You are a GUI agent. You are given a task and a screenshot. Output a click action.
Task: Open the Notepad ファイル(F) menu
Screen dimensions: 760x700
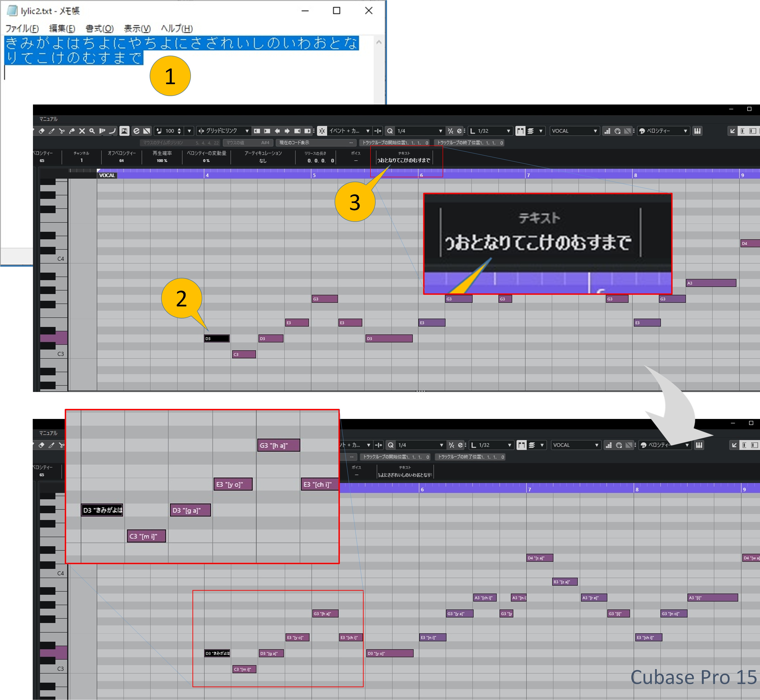point(22,28)
